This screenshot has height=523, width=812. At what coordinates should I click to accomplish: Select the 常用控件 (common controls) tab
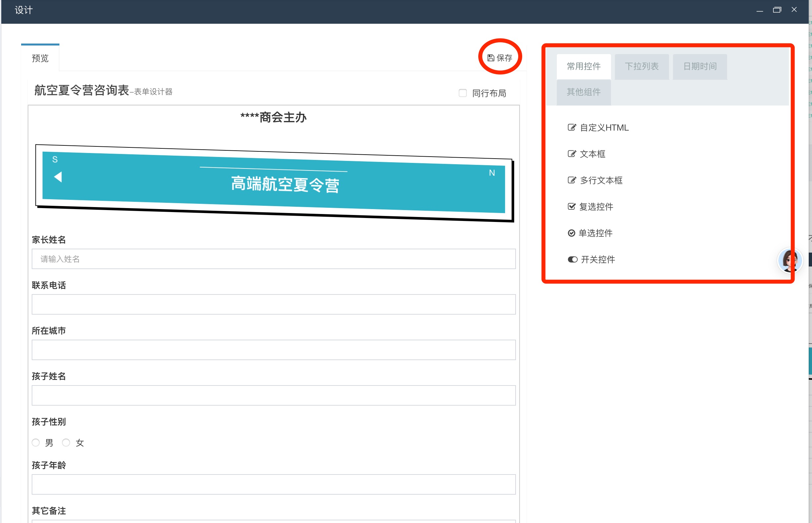tap(584, 67)
